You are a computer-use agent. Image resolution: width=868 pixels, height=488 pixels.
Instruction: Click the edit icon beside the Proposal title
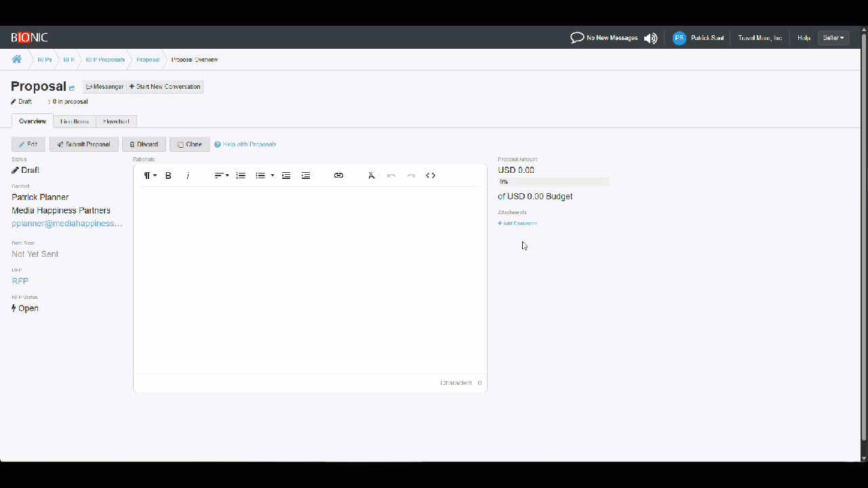72,88
